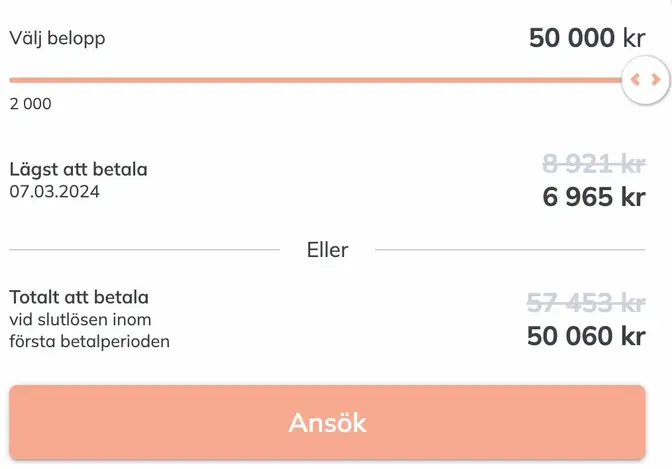Click the "Lägst att betala" heading
This screenshot has width=672, height=469.
tap(78, 170)
